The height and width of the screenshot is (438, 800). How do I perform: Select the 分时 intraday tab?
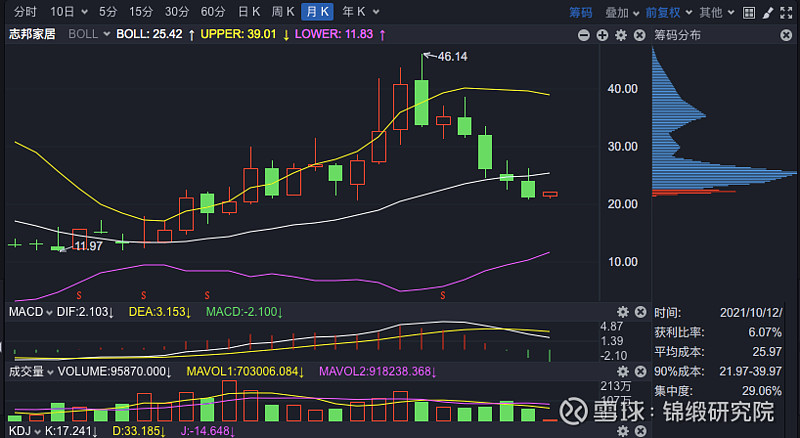25,13
